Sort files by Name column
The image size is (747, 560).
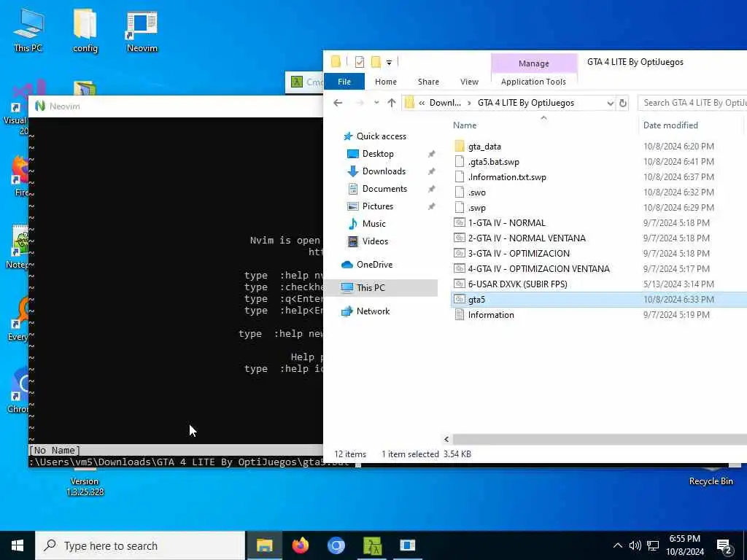pos(465,125)
